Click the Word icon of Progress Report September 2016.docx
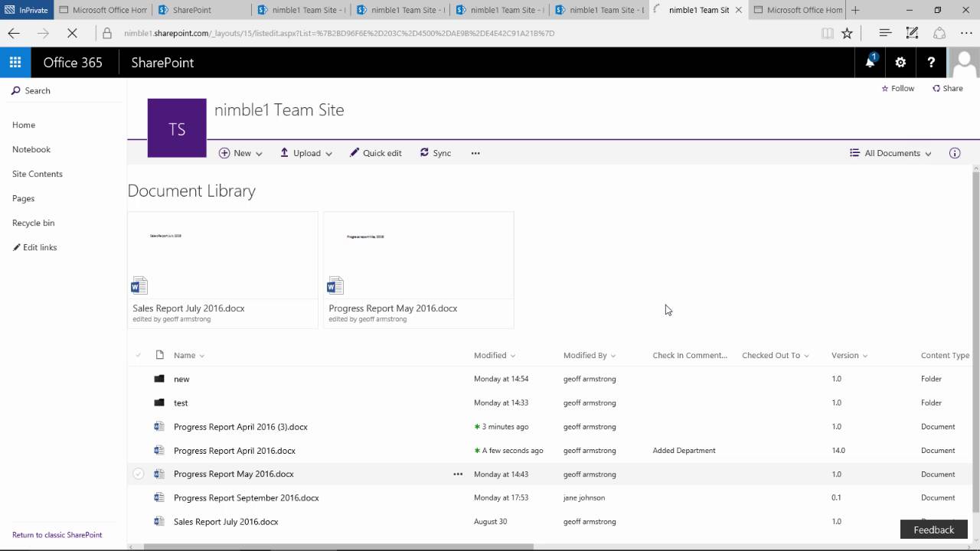The image size is (980, 551). point(159,497)
